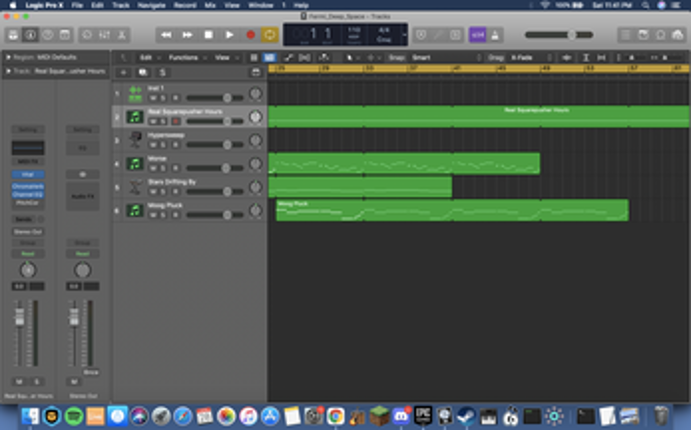Solo the Hypersweep track

pos(163,145)
